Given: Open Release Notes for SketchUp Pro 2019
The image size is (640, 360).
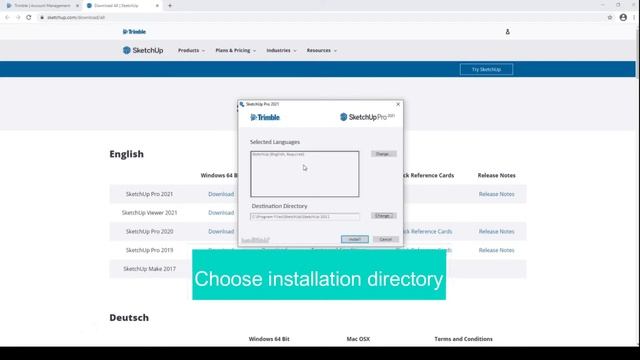Looking at the screenshot, I should click(496, 250).
